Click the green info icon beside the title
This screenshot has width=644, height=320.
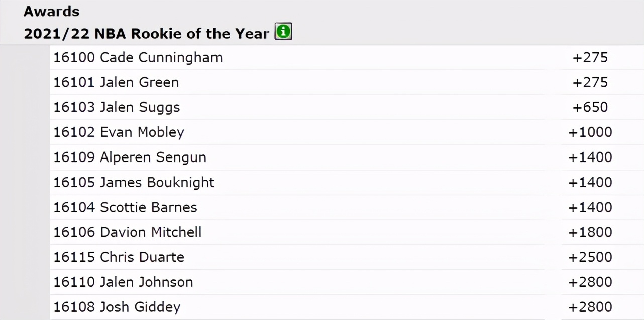pyautogui.click(x=283, y=33)
